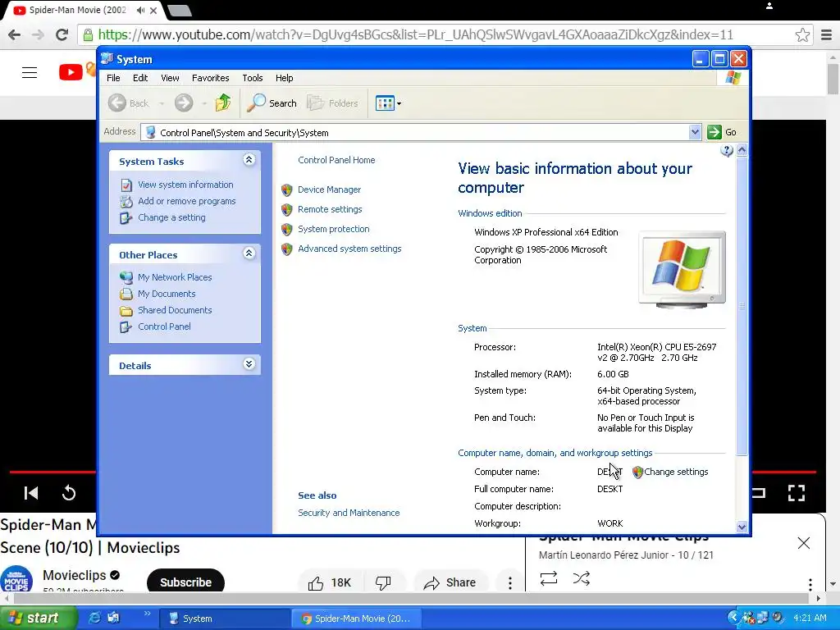The image size is (840, 630).
Task: Click the Chrome back arrow
Action: (15, 34)
